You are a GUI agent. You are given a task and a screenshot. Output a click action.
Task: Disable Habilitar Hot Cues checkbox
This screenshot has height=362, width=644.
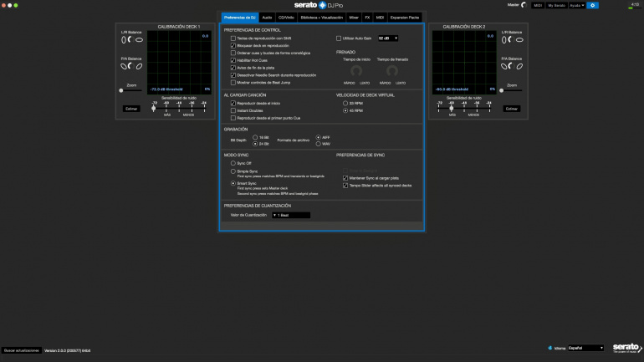click(x=233, y=60)
